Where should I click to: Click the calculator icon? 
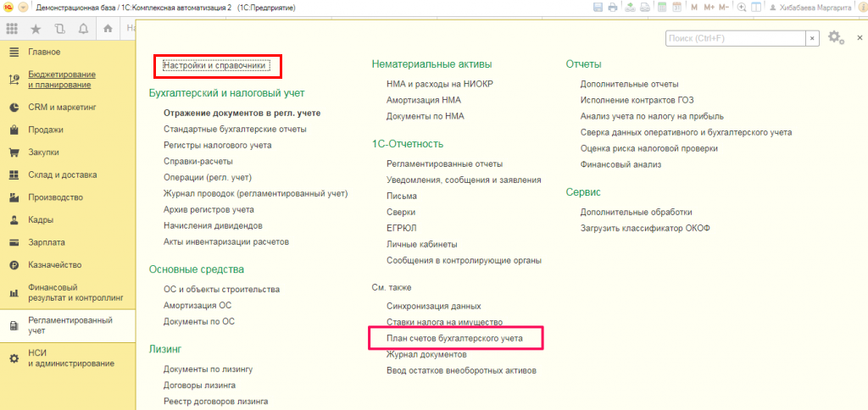661,8
